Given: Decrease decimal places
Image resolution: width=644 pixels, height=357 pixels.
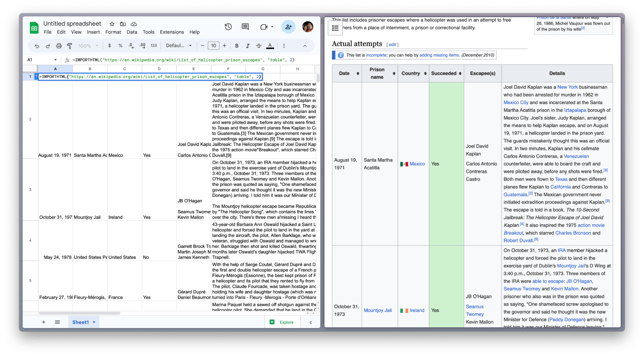Looking at the screenshot, I should coord(131,46).
